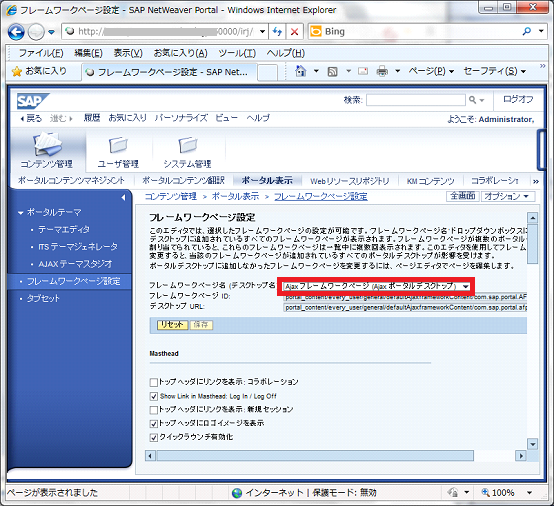Click the Print icon in command bar
Viewport: 554px width, 506px height.
point(382,72)
